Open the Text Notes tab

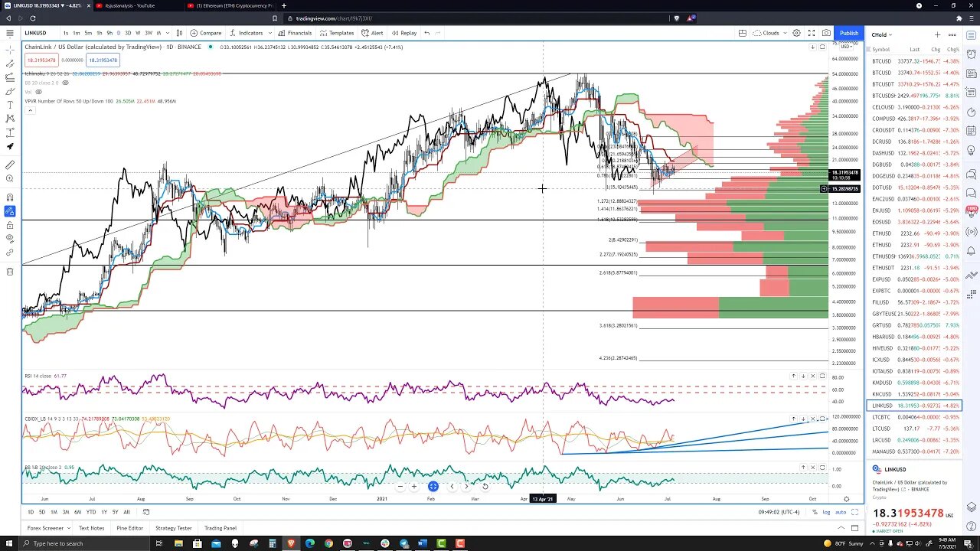coord(91,528)
